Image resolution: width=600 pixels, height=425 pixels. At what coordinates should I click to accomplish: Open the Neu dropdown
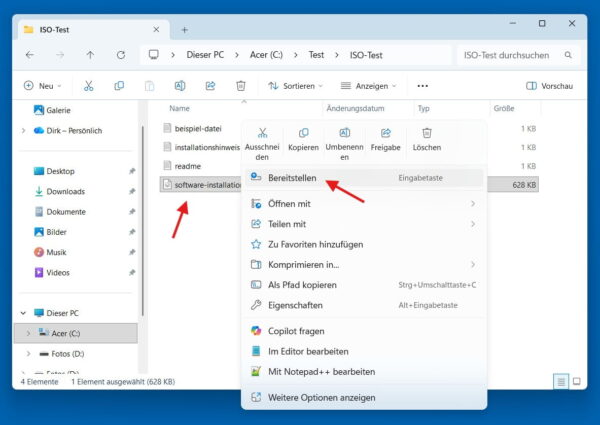click(x=42, y=86)
